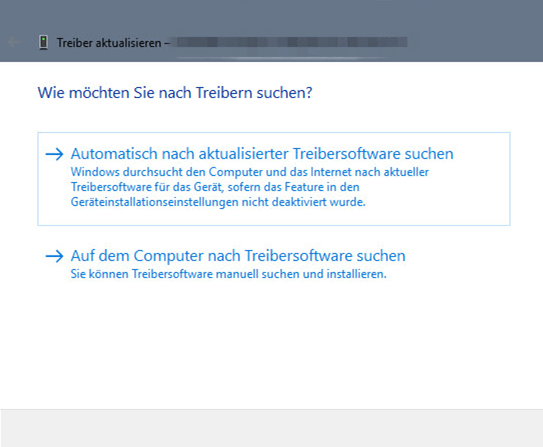Click the device icon next to Treiber aktualisieren
Screen dimensions: 543x447
43,43
